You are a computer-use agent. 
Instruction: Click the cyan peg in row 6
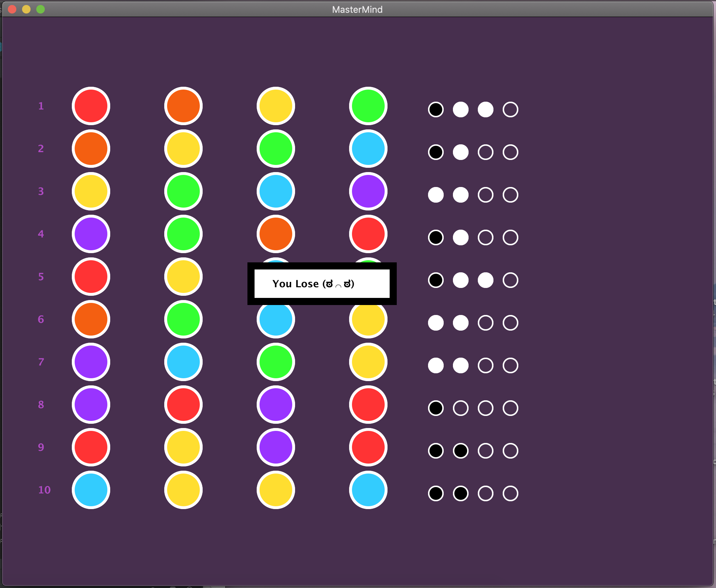pyautogui.click(x=276, y=320)
